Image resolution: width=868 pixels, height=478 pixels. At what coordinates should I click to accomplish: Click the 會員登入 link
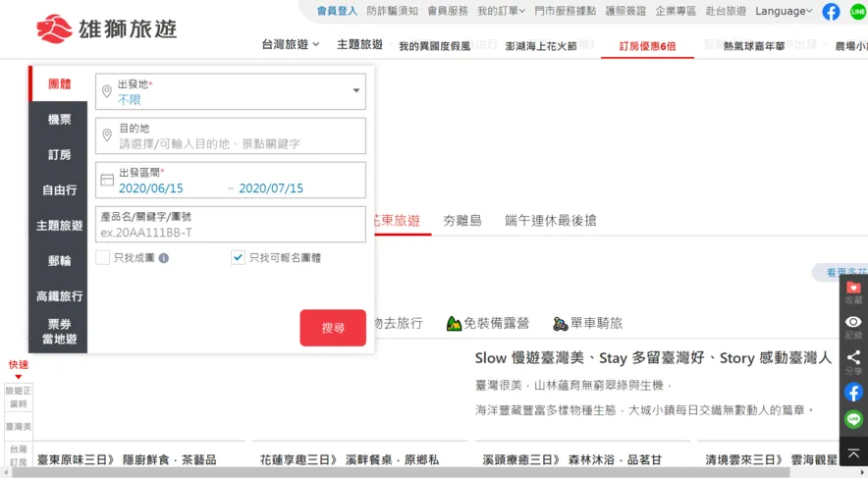[x=337, y=12]
